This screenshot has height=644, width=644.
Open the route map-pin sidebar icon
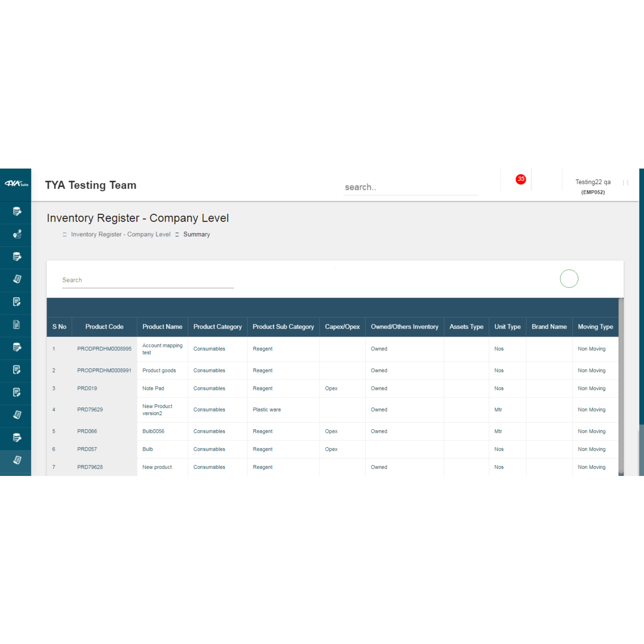pos(17,234)
